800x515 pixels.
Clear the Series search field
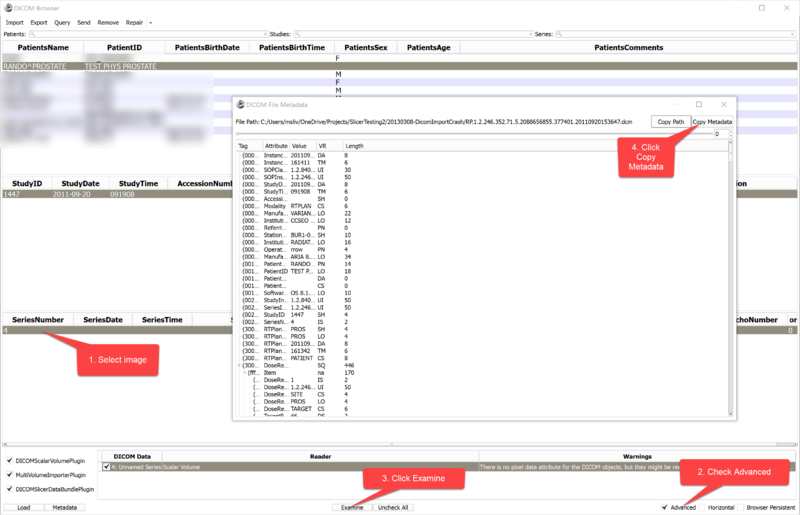792,34
